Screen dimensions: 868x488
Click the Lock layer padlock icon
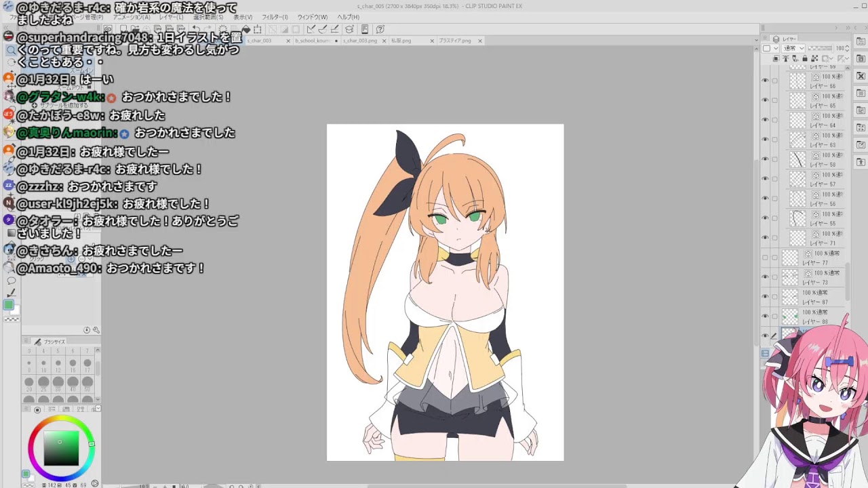(805, 58)
